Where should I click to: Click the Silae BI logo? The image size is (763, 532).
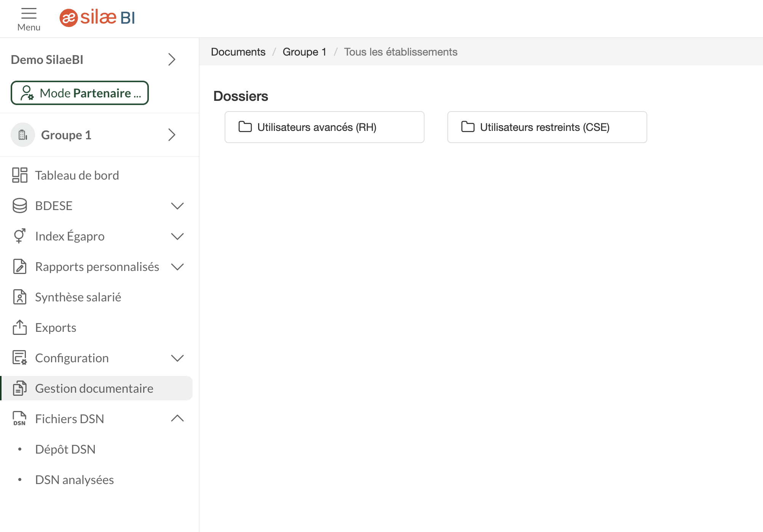97,18
